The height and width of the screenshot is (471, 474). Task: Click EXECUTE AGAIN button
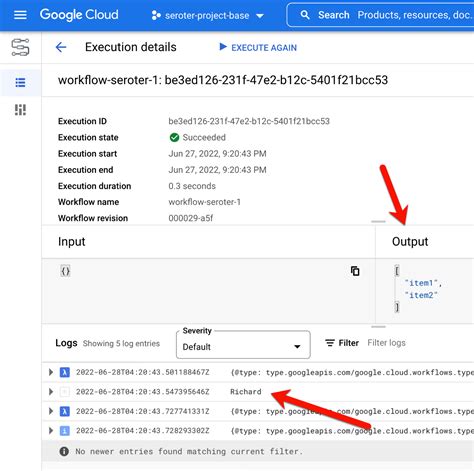[x=258, y=47]
